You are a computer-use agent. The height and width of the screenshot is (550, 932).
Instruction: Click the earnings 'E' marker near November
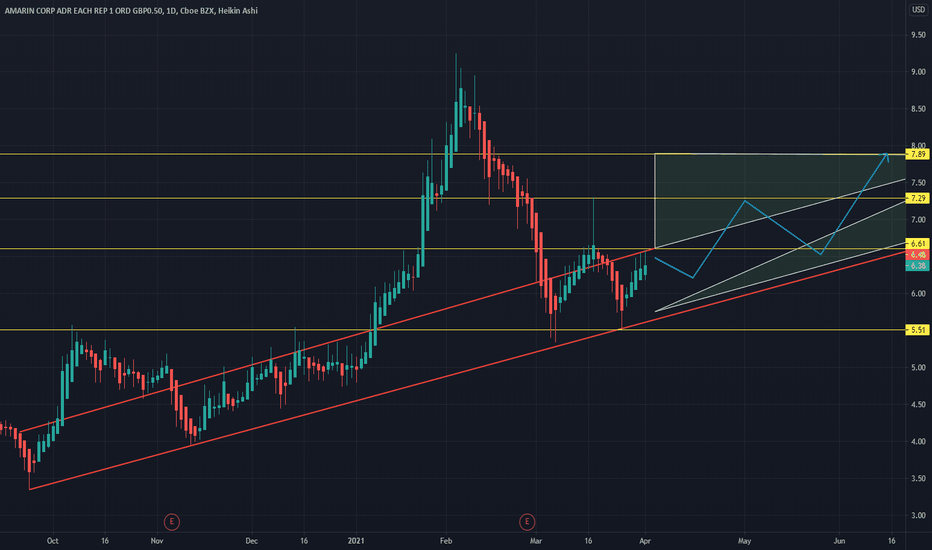[x=172, y=522]
